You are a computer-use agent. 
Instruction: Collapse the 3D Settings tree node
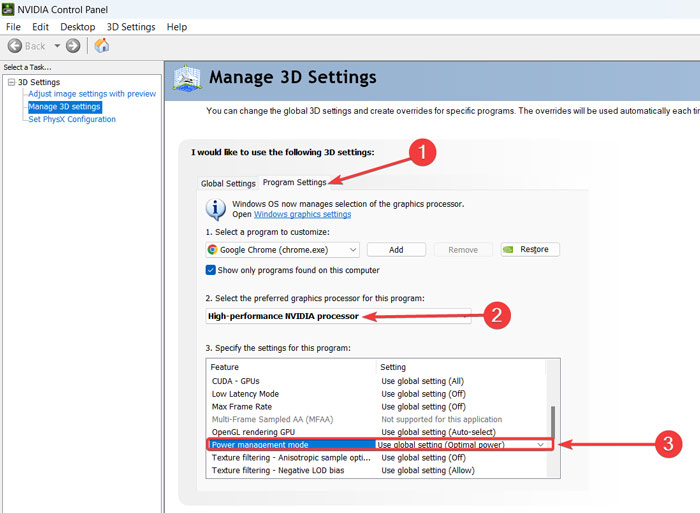(12, 82)
